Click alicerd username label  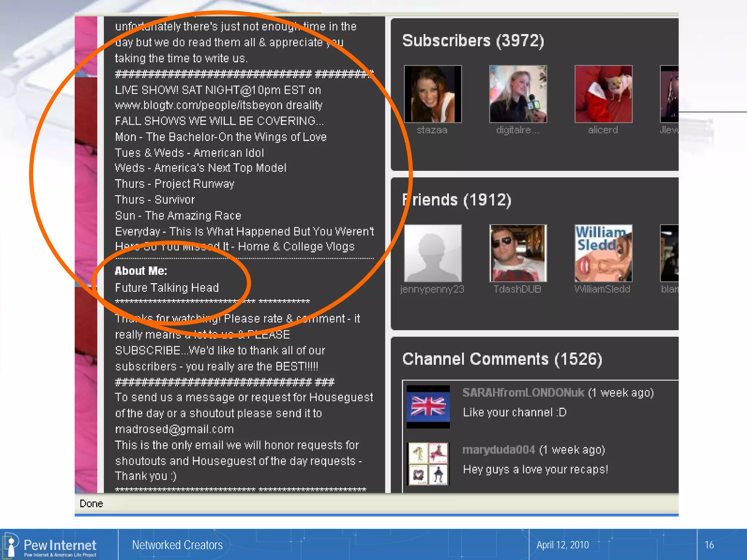(x=603, y=130)
